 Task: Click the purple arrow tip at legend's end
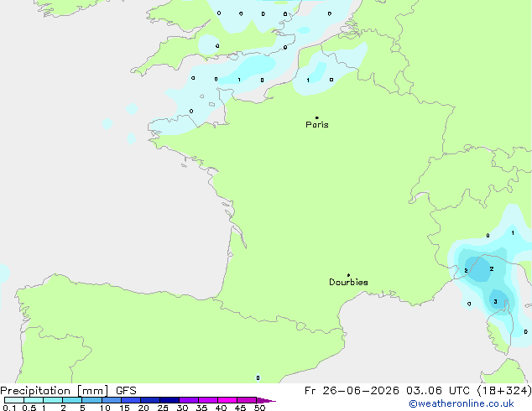[266, 401]
